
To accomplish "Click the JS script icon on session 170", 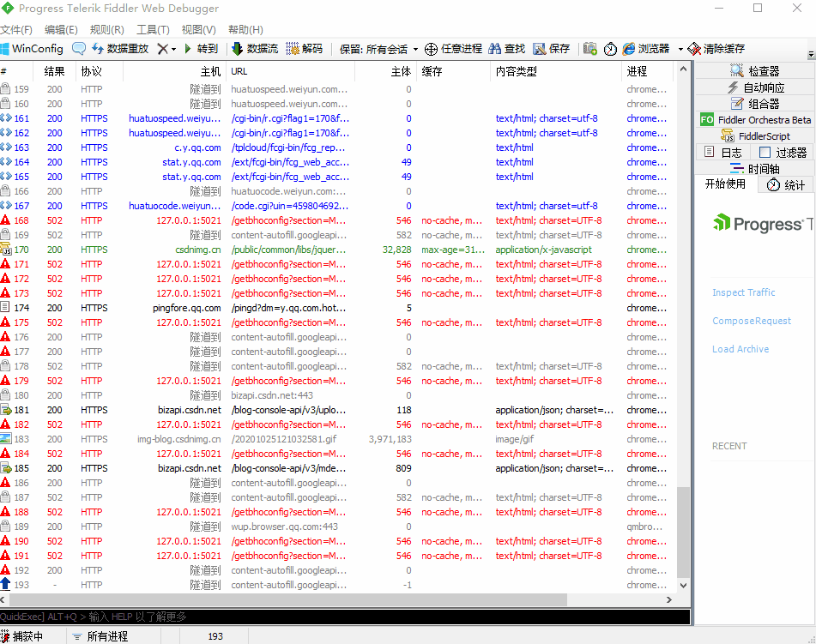I will (5, 250).
